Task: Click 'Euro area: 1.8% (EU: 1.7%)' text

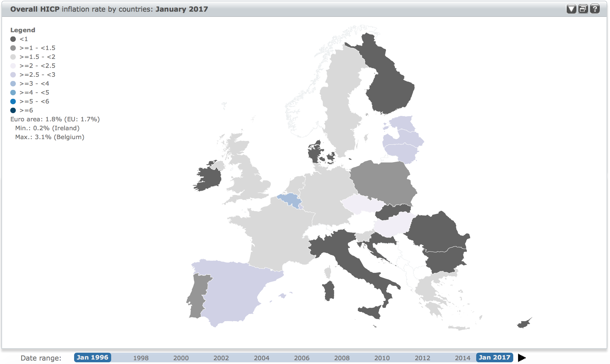Action: 55,119
